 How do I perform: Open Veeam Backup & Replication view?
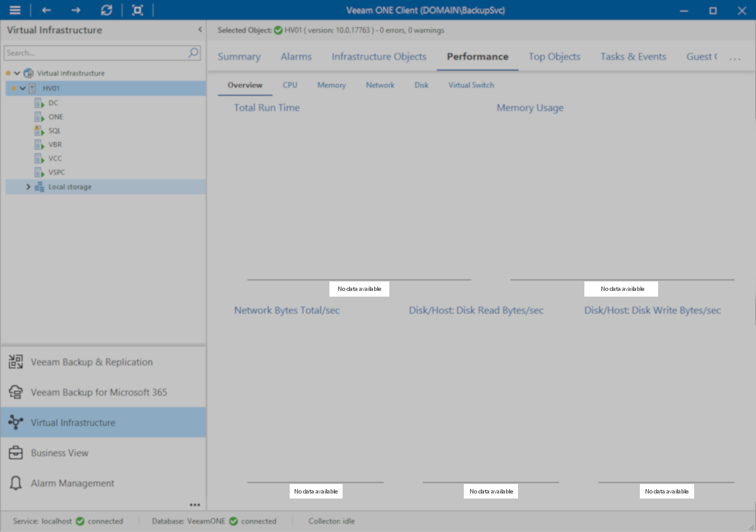pos(103,362)
